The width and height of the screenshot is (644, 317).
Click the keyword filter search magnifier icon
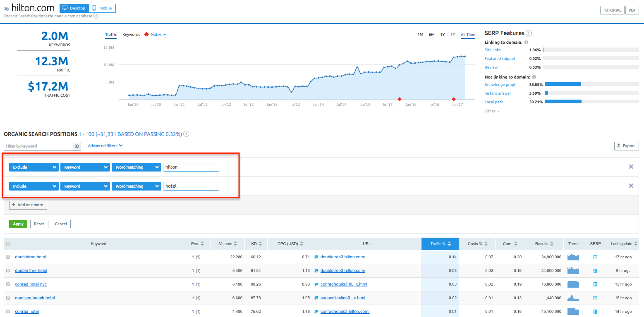click(x=77, y=146)
